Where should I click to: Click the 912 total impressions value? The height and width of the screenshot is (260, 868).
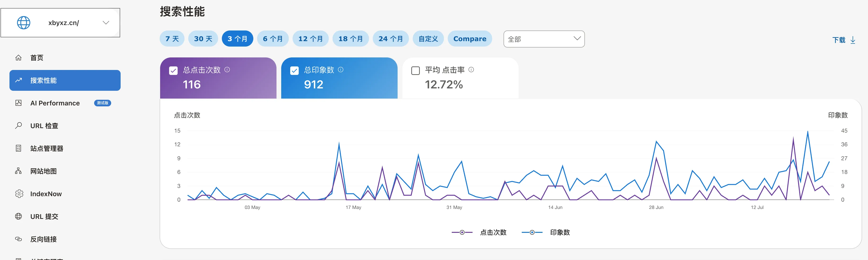(x=314, y=85)
